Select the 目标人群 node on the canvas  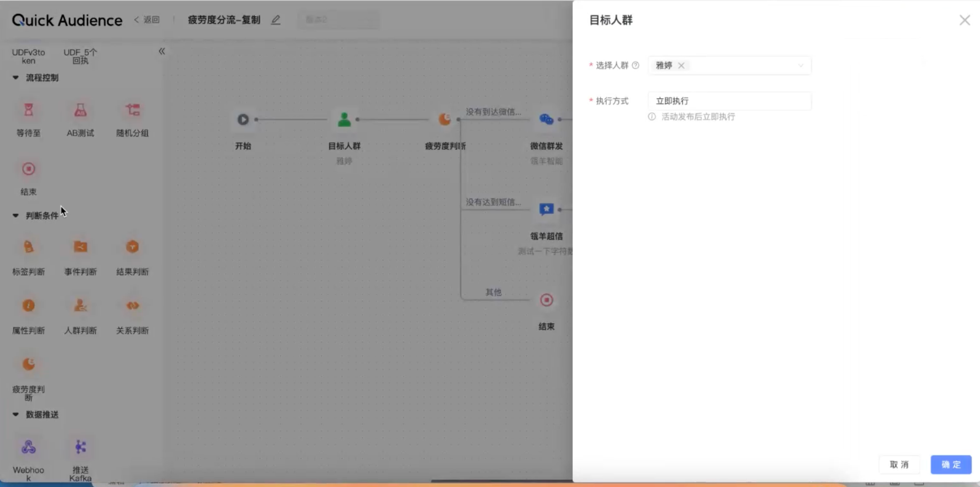pos(344,120)
